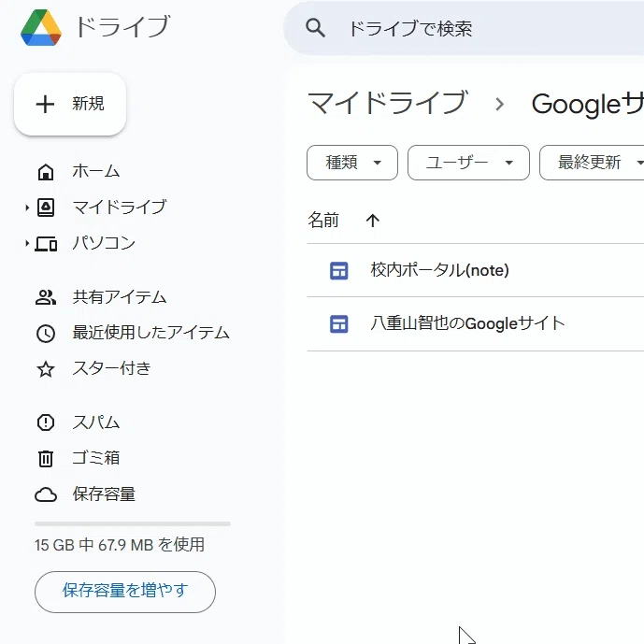Open ホーム in the sidebar
This screenshot has width=644, height=644.
coord(95,171)
